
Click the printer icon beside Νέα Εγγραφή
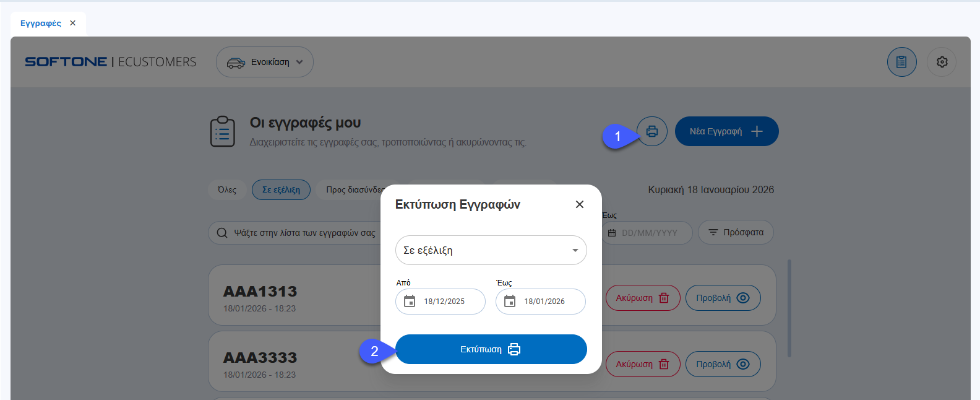(x=652, y=131)
